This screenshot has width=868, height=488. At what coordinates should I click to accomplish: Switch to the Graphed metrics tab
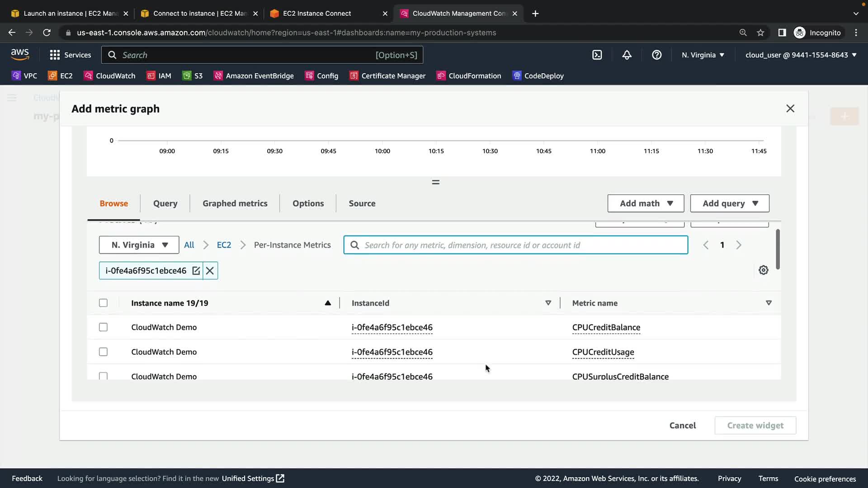(235, 203)
